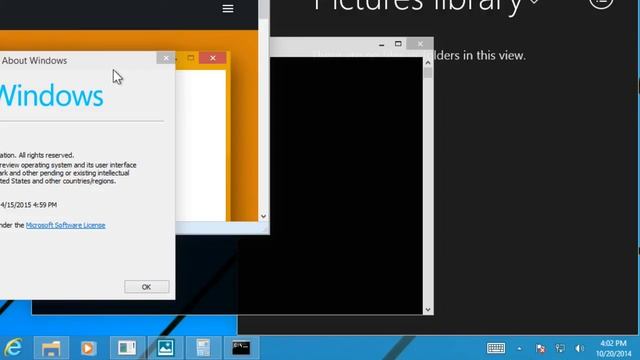Viewport: 640px width, 360px height.
Task: Open the Command Prompt taskbar icon
Action: (241, 348)
